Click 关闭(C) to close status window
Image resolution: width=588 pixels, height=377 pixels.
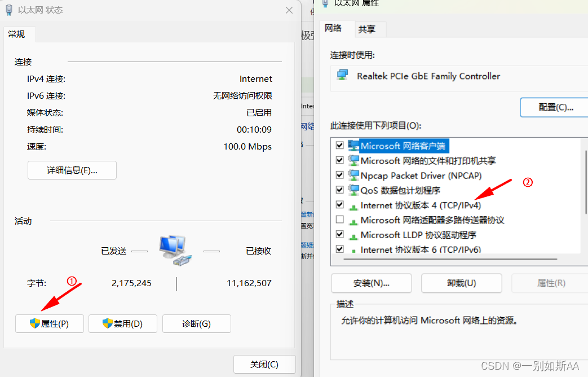[264, 364]
